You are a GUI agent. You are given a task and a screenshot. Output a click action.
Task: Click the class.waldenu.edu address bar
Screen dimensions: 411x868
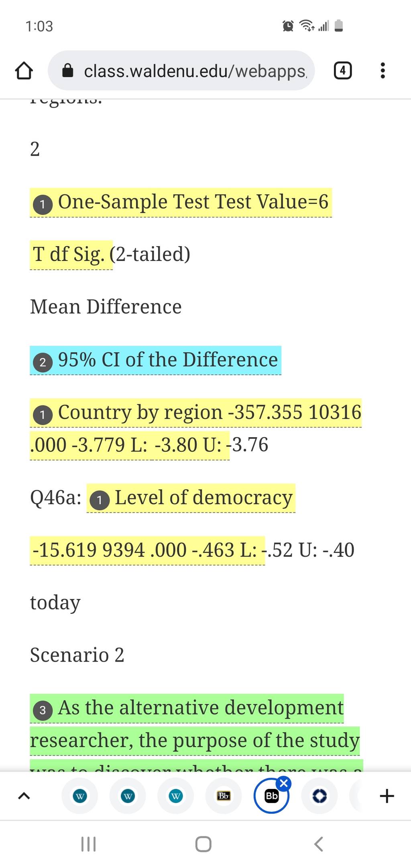pos(181,71)
